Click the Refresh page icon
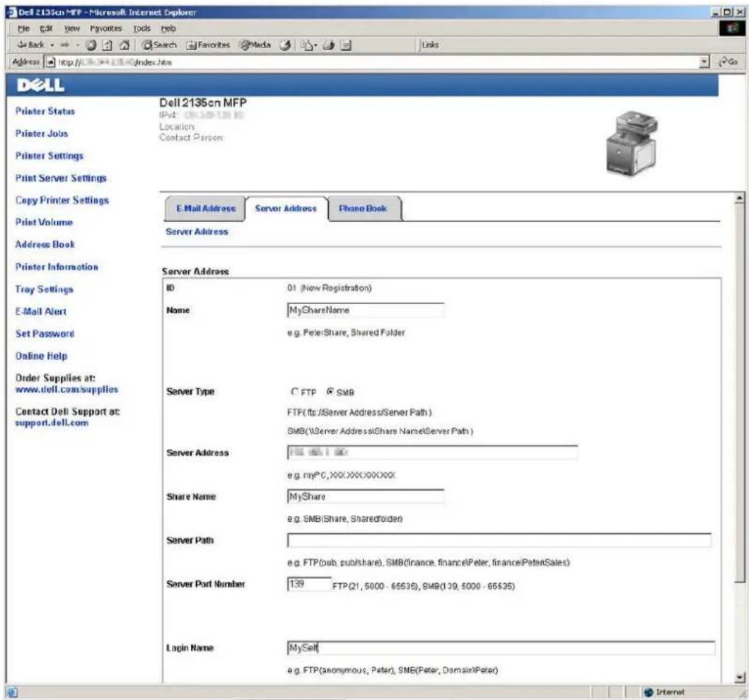 click(x=108, y=45)
